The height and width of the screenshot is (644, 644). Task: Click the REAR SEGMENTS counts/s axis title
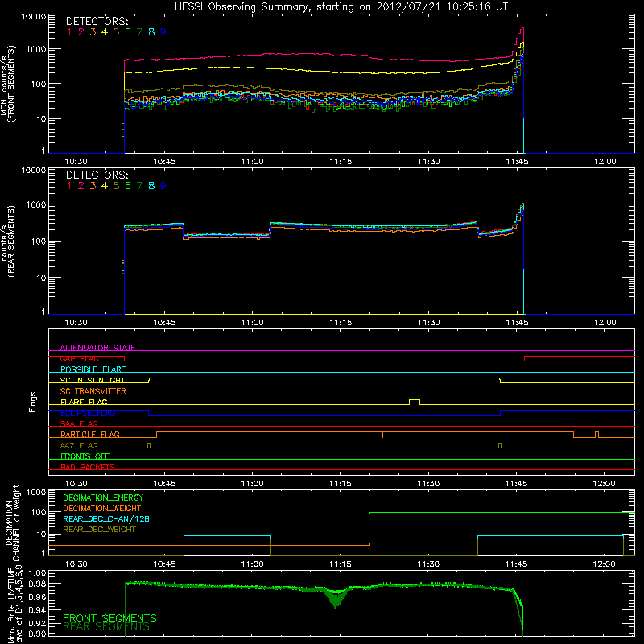[x=7, y=242]
